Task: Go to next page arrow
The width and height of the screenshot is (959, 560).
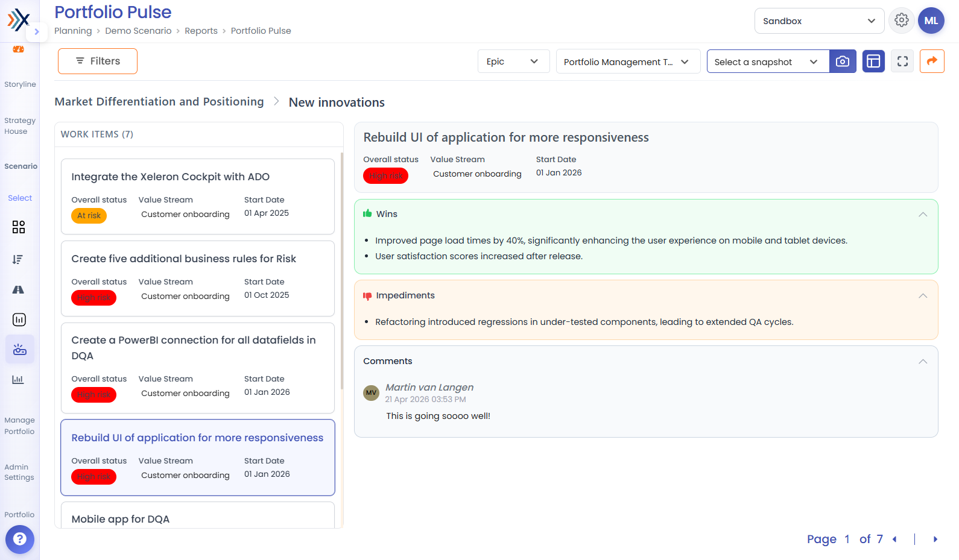Action: coord(935,540)
